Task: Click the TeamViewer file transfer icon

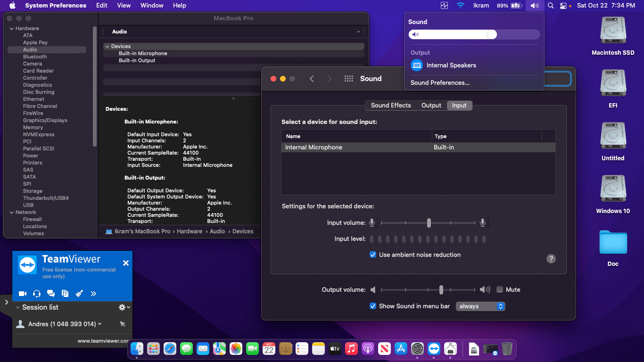Action: coord(65,294)
